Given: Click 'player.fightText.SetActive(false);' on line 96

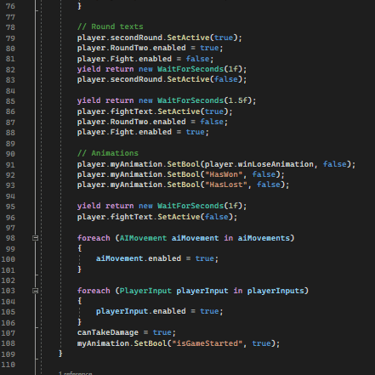Looking at the screenshot, I should (157, 217).
